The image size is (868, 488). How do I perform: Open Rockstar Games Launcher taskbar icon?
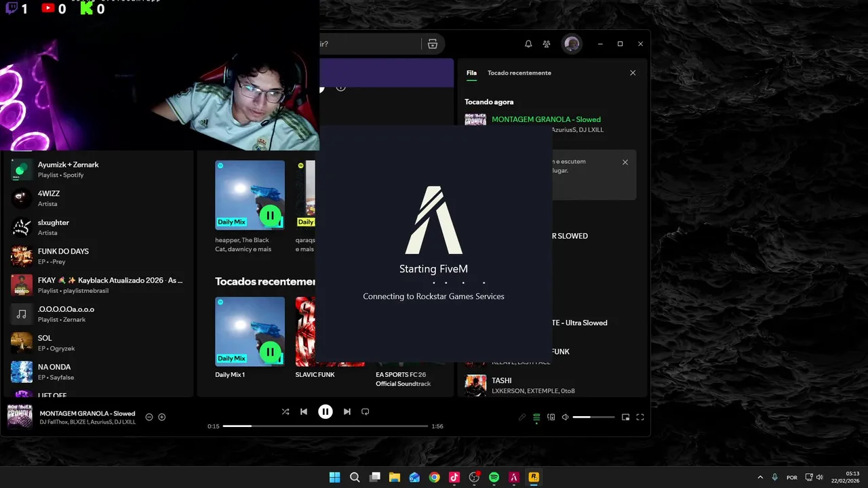coord(534,477)
